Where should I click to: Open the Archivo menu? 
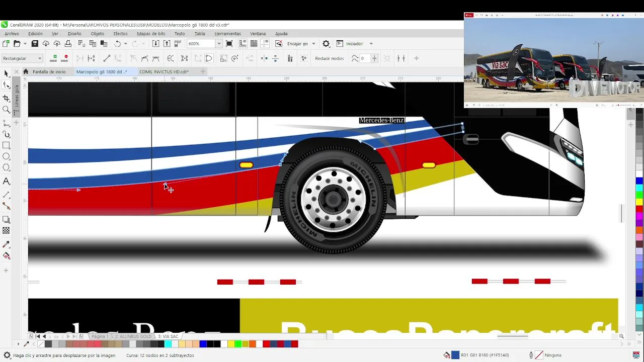coord(12,34)
